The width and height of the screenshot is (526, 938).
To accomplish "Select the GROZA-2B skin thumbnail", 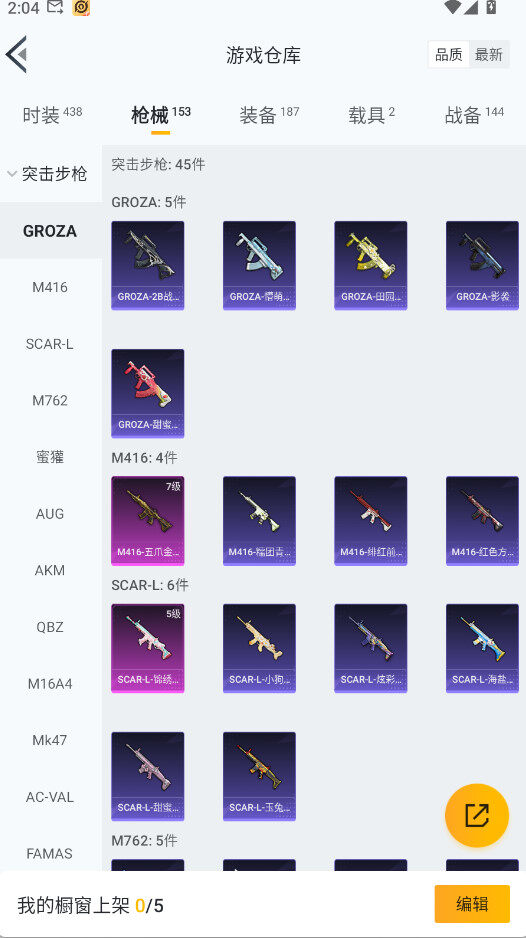I will point(148,265).
